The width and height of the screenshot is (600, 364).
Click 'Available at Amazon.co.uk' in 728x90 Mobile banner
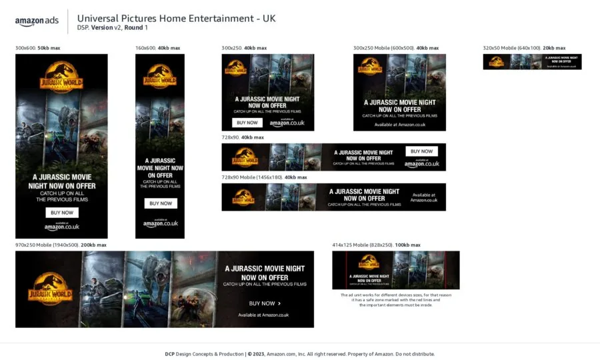[424, 197]
